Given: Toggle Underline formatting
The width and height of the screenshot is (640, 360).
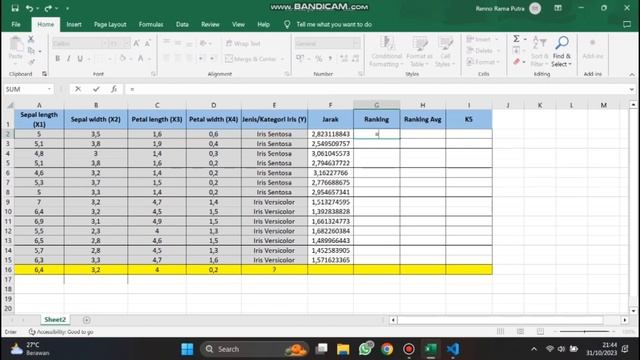Looking at the screenshot, I should coord(80,59).
